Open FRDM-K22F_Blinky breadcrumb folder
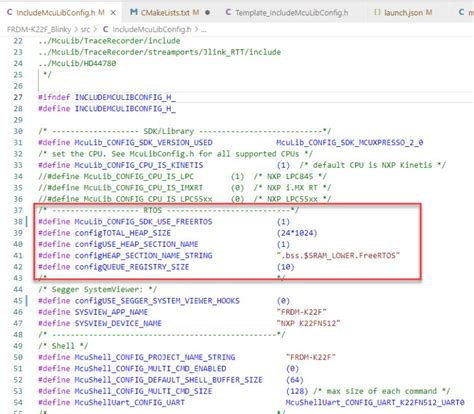The image size is (474, 414). [39, 30]
